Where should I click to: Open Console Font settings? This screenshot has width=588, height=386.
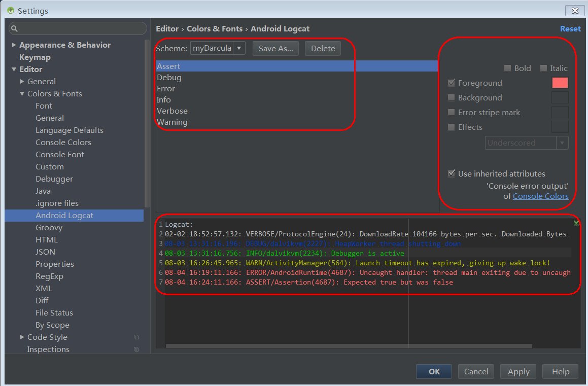[x=60, y=154]
